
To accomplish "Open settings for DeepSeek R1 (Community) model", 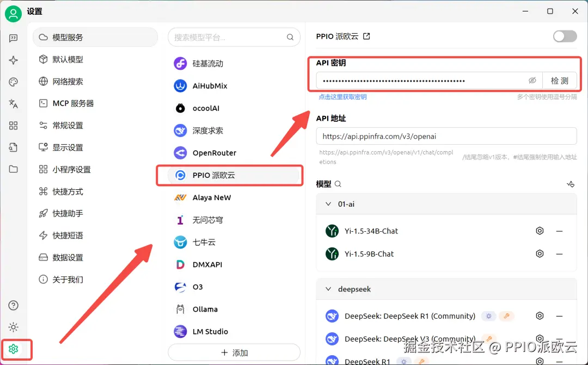I will pyautogui.click(x=540, y=316).
